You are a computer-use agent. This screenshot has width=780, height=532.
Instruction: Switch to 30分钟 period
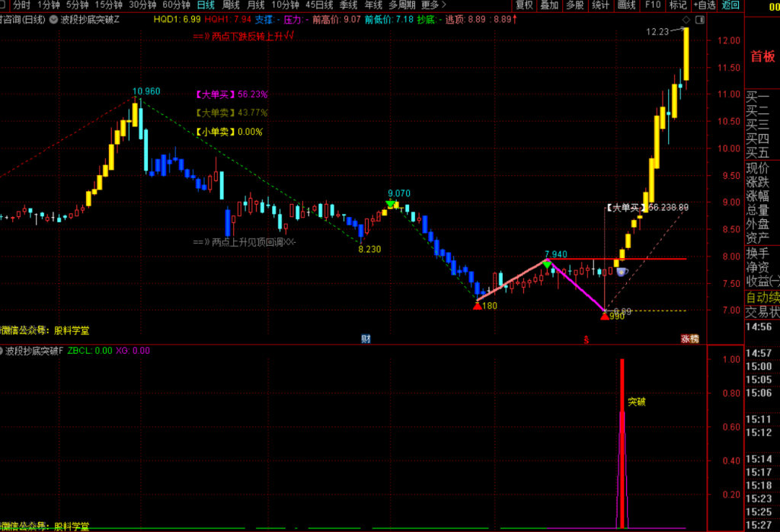pos(142,5)
